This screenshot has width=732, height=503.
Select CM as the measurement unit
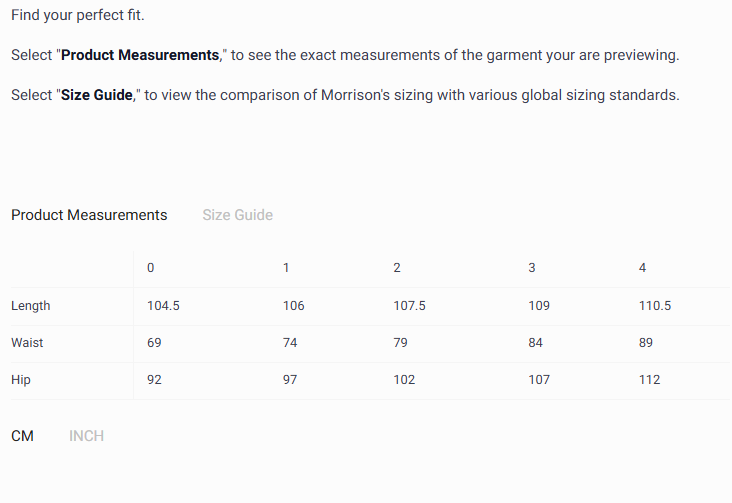[22, 436]
